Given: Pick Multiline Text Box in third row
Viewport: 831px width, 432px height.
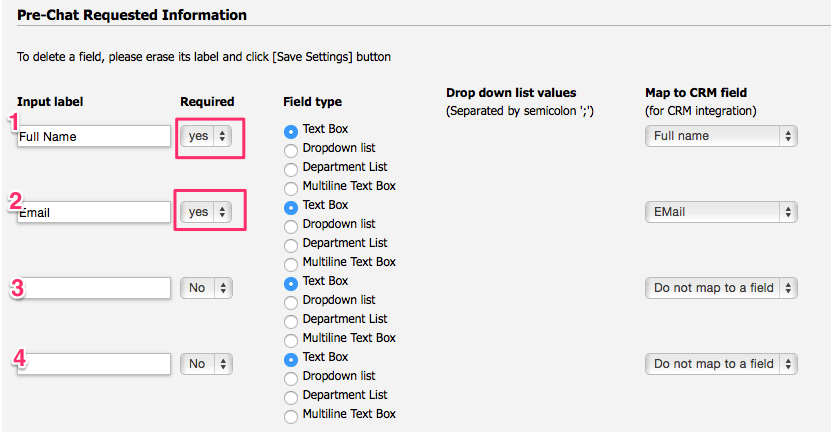Looking at the screenshot, I should (x=291, y=339).
